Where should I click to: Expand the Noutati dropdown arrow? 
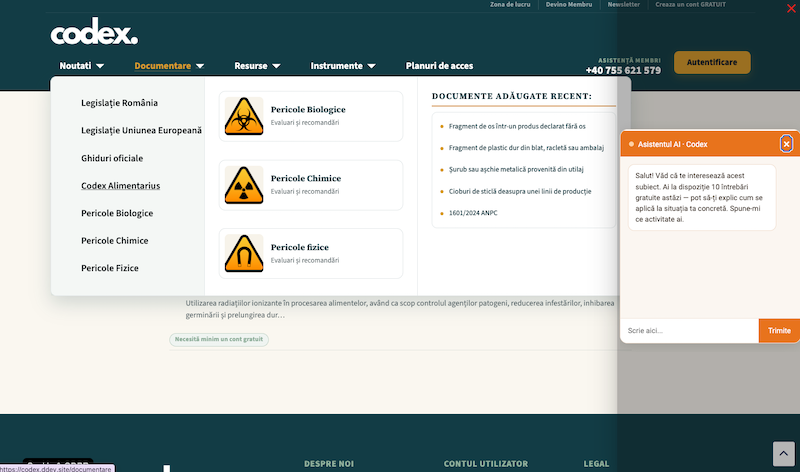[100, 66]
